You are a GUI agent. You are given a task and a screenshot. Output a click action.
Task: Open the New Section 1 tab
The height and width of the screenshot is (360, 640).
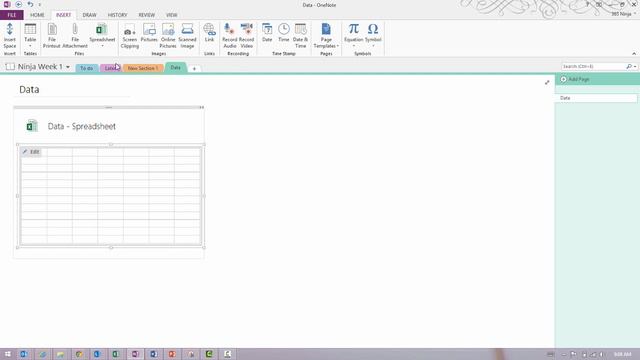(143, 68)
